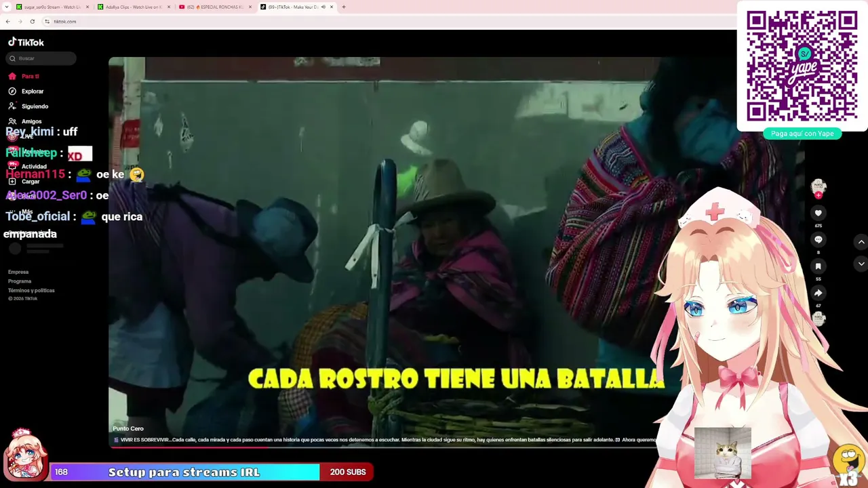Close the ESPECIAL RONCHAS YouTube tab
Image resolution: width=868 pixels, height=488 pixels.
pyautogui.click(x=250, y=7)
